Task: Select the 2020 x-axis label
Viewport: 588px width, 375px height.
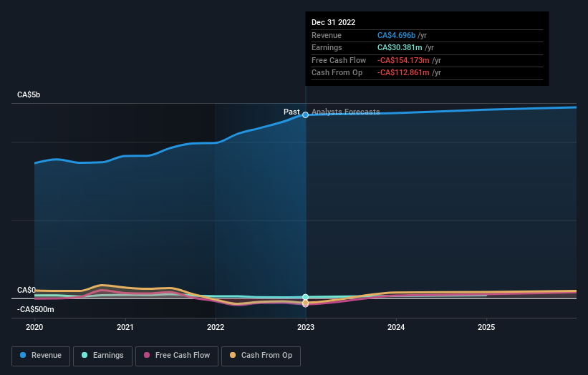Action: tap(34, 328)
